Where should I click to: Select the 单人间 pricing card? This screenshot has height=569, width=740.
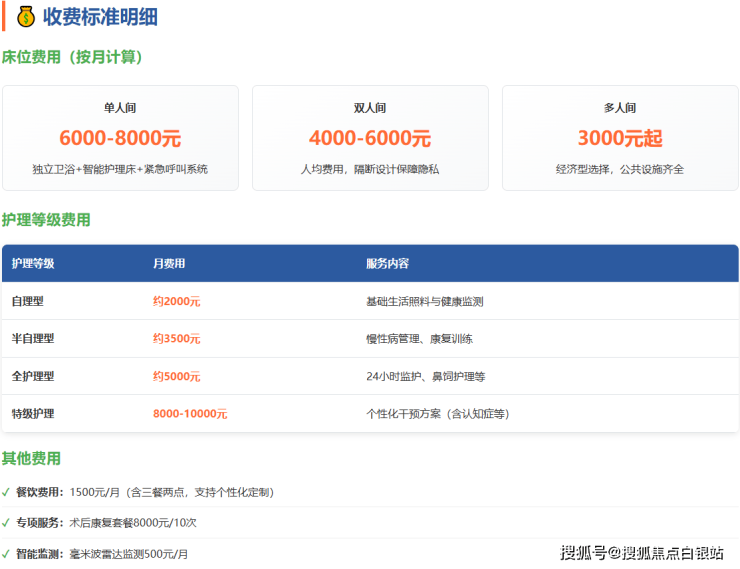pyautogui.click(x=120, y=138)
